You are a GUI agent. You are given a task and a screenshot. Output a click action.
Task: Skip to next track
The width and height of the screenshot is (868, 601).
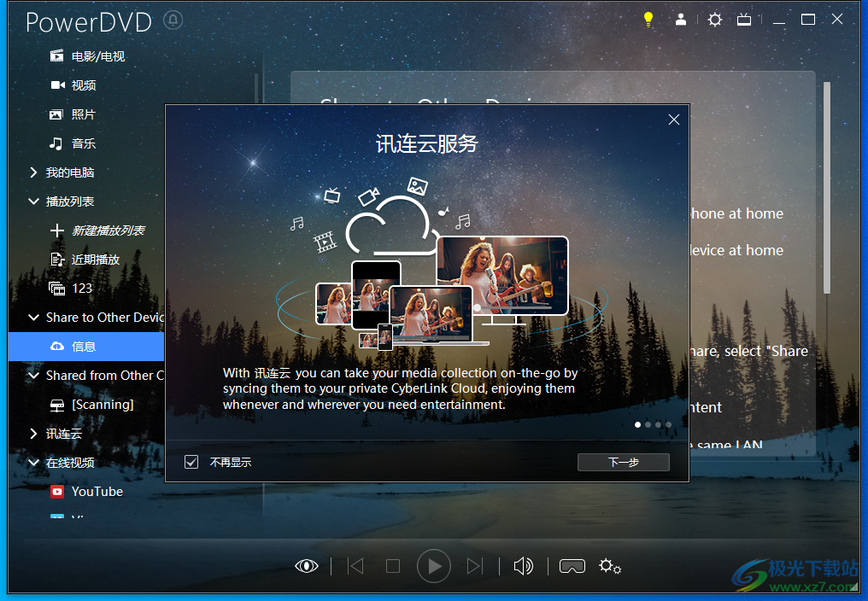point(474,566)
